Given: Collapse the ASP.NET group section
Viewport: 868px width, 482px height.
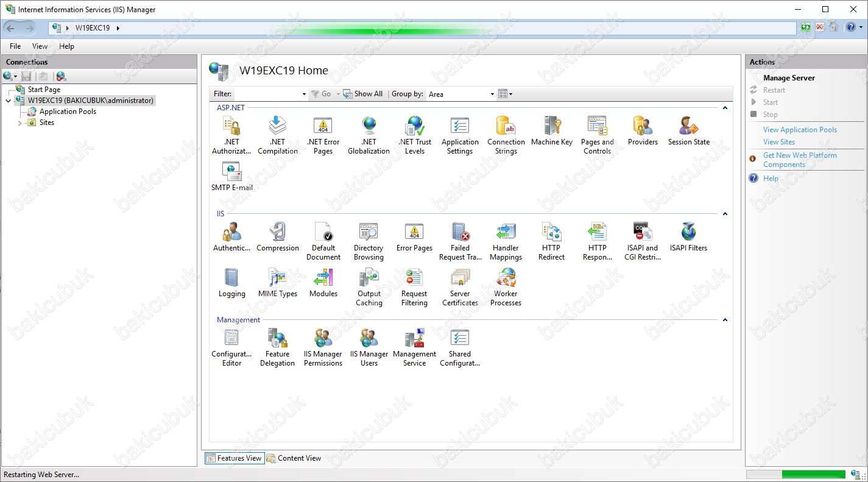Looking at the screenshot, I should [x=725, y=108].
